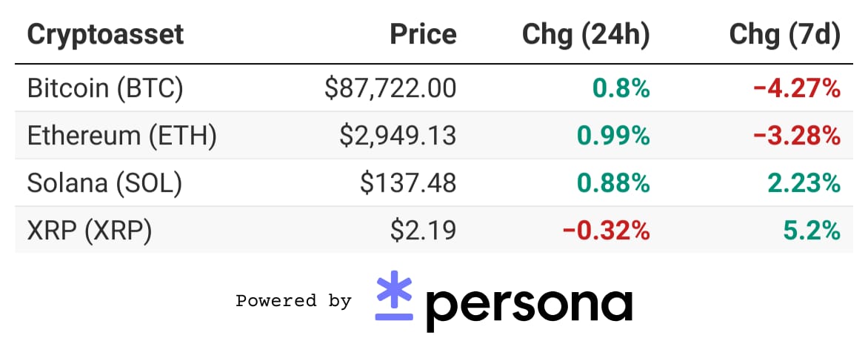Select the Bitcoin (BTC) row name
The image size is (868, 341).
point(105,89)
